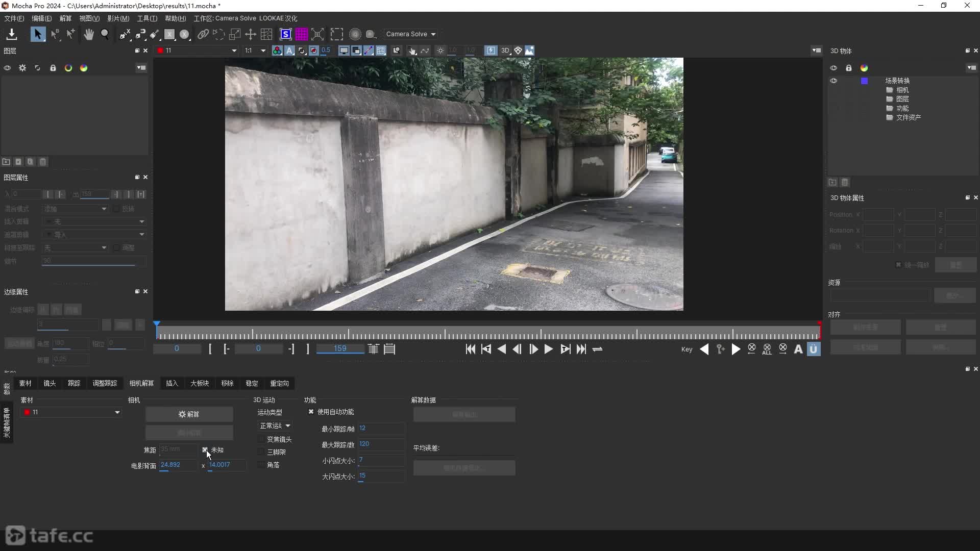Toggle the 场景转换 row eye icon

click(x=834, y=81)
